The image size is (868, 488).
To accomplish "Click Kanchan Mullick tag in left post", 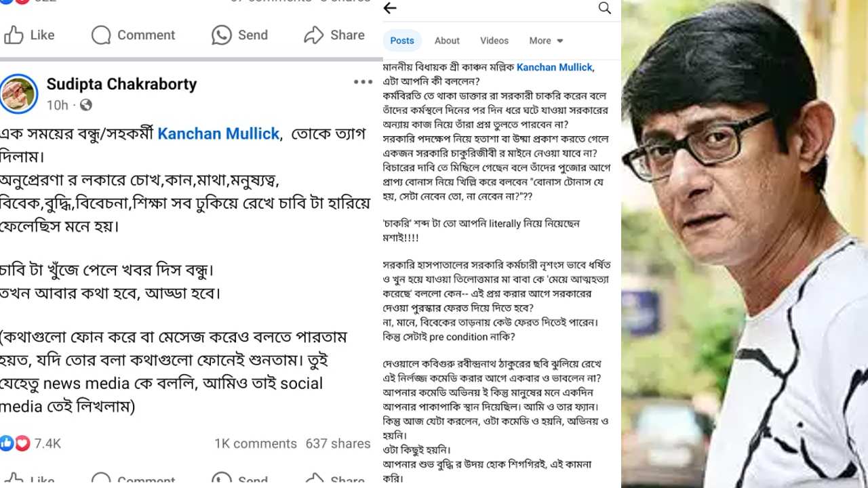I will tap(218, 134).
